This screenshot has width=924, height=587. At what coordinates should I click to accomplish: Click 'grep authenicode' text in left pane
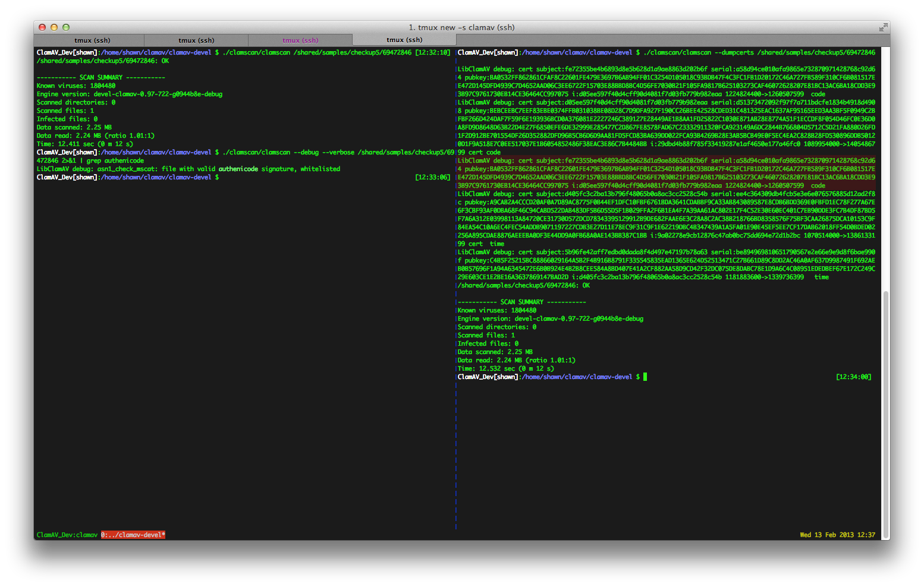[x=115, y=160]
